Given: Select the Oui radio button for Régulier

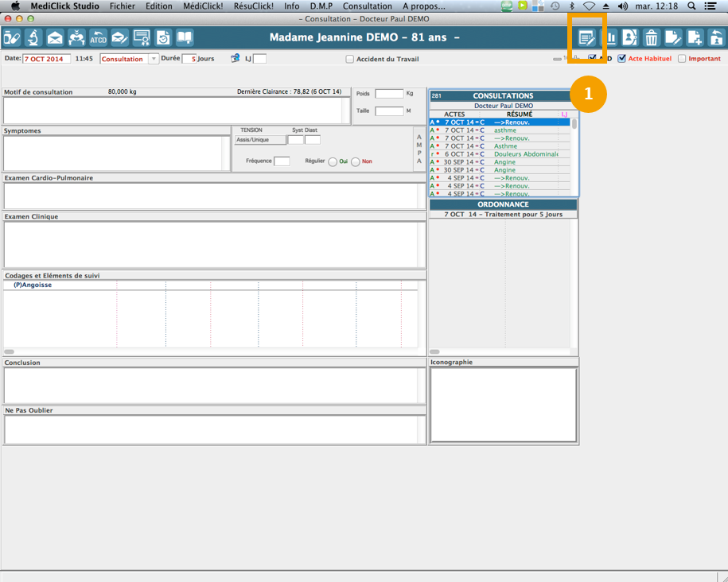Looking at the screenshot, I should 333,161.
